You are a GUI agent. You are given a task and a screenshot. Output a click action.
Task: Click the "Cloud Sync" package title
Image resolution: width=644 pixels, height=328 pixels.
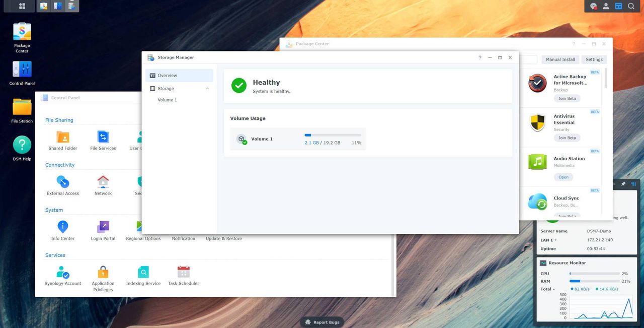coord(567,199)
